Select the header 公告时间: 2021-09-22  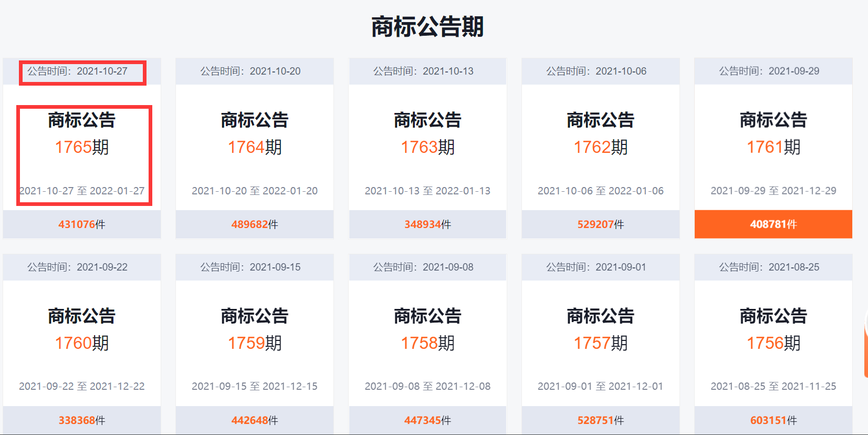(x=82, y=267)
